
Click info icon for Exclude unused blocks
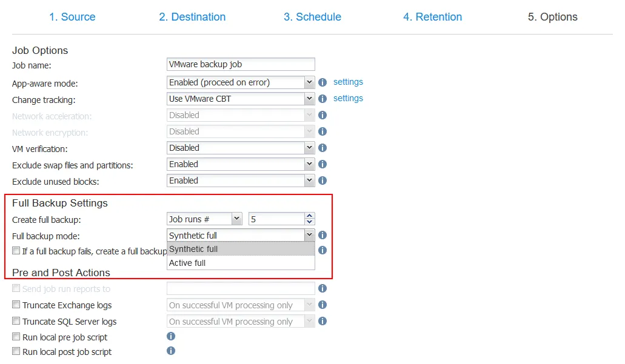323,180
